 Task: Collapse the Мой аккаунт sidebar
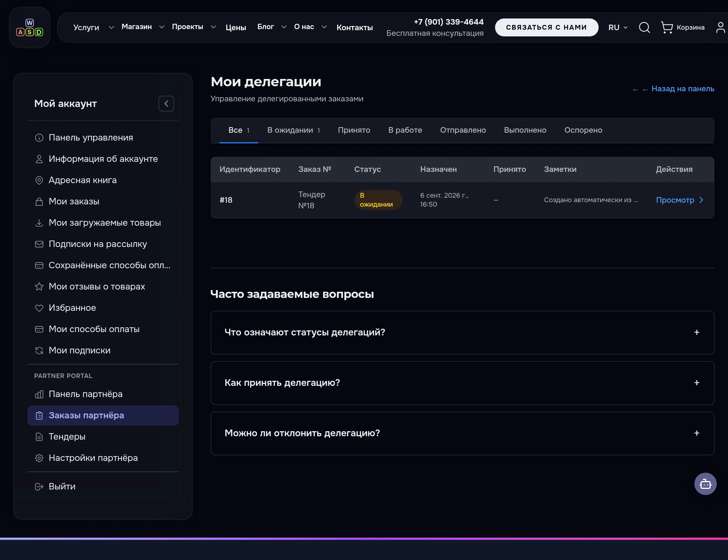coord(166,104)
